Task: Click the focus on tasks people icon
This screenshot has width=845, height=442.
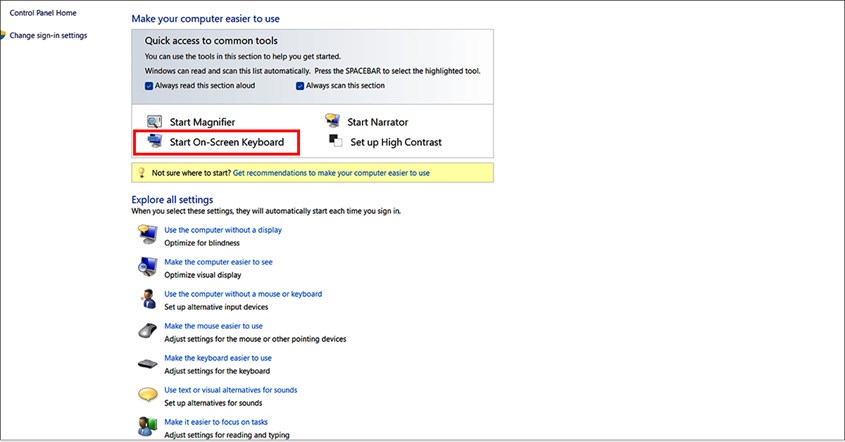Action: pyautogui.click(x=147, y=426)
